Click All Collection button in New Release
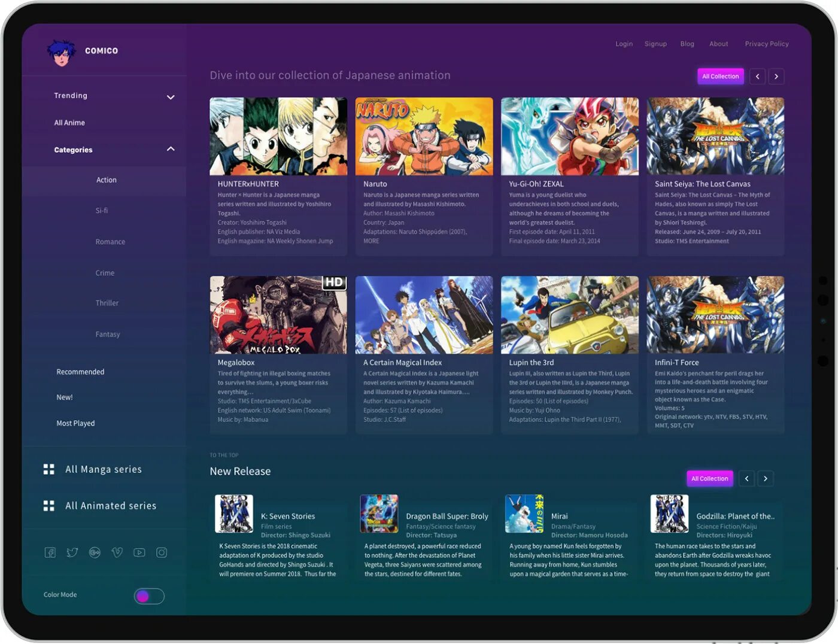 click(710, 478)
